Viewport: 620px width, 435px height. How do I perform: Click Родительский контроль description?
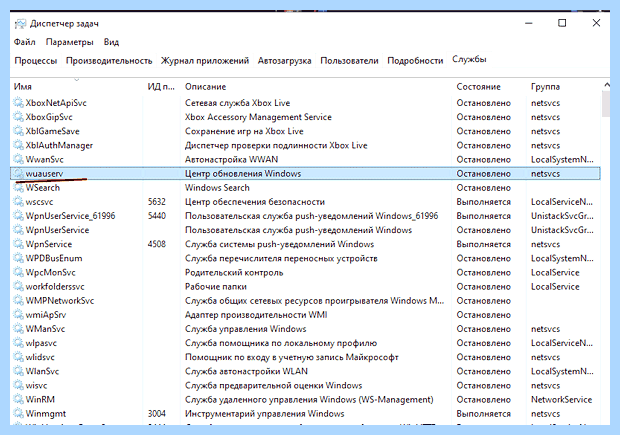click(x=234, y=272)
